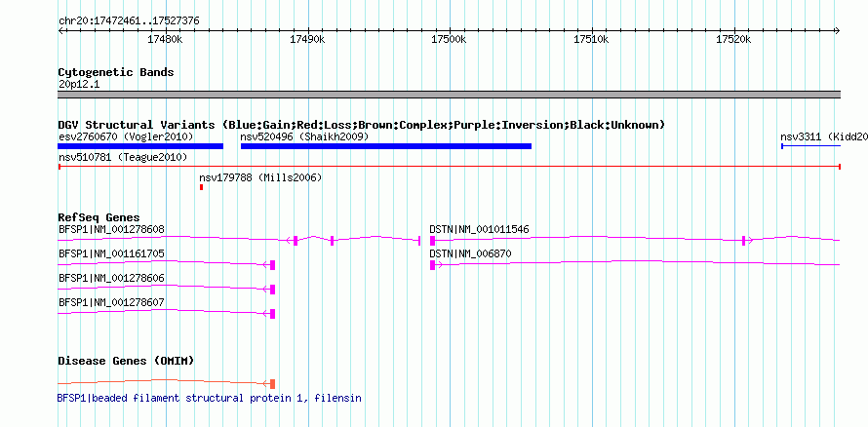Click the chr20:17472461..17527376 coordinate label
This screenshot has width=868, height=427.
pyautogui.click(x=129, y=21)
